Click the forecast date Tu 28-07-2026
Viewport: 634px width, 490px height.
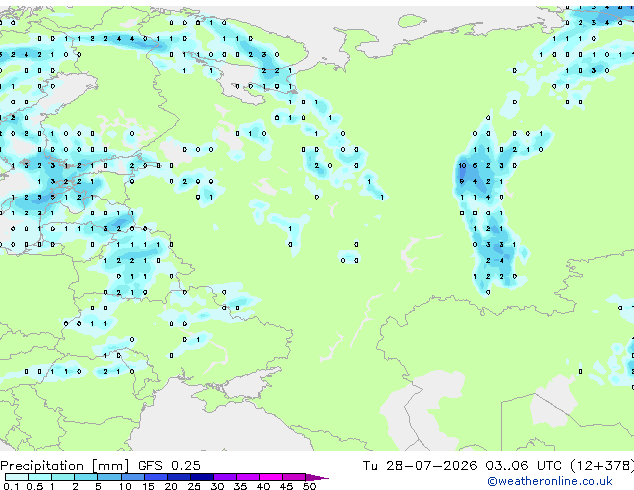point(420,466)
